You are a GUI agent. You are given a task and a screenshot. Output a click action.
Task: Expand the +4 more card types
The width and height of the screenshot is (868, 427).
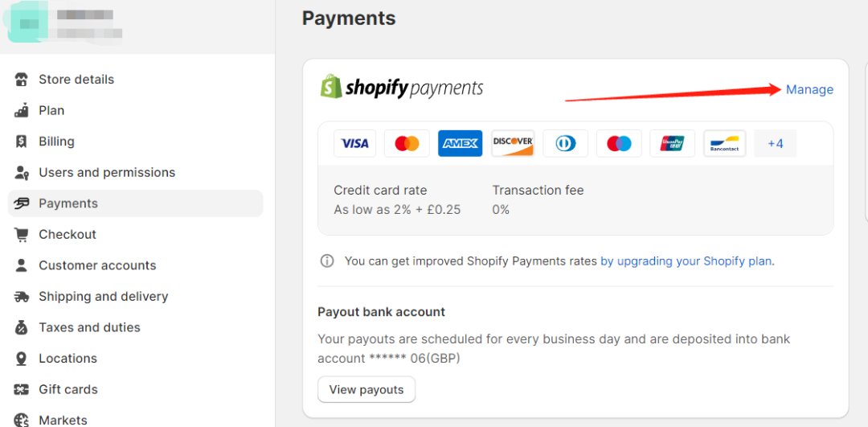775,143
